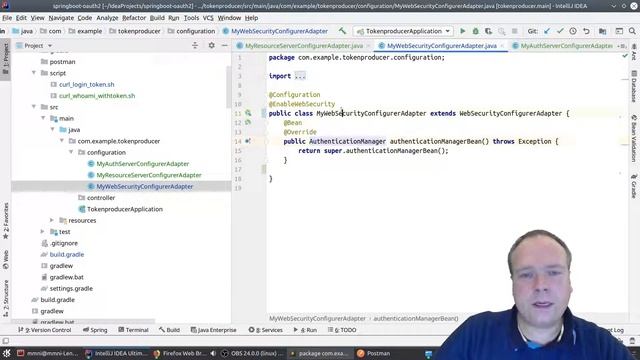Collapse the main folder
This screenshot has width=640, height=360.
(x=43, y=118)
